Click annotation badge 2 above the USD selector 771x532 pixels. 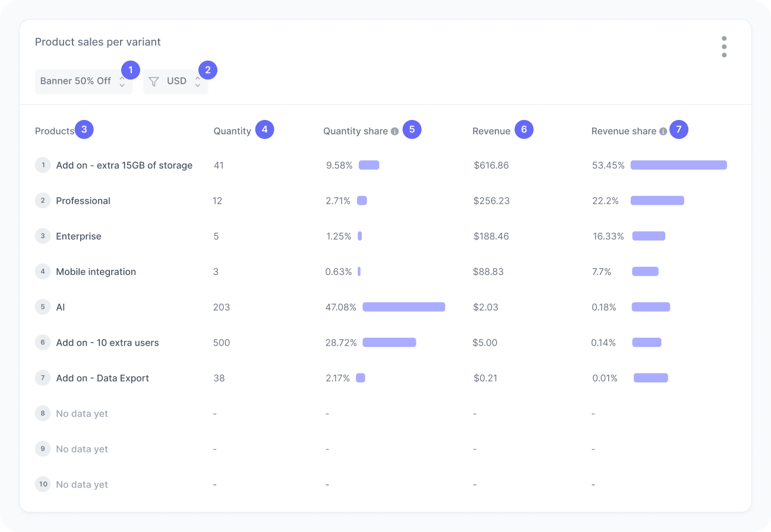pyautogui.click(x=207, y=69)
